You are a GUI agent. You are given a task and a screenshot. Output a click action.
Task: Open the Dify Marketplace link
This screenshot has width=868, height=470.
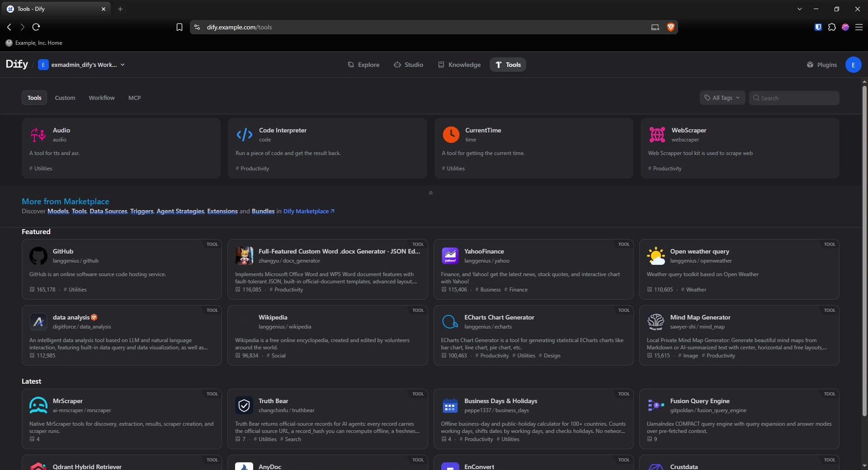(309, 211)
